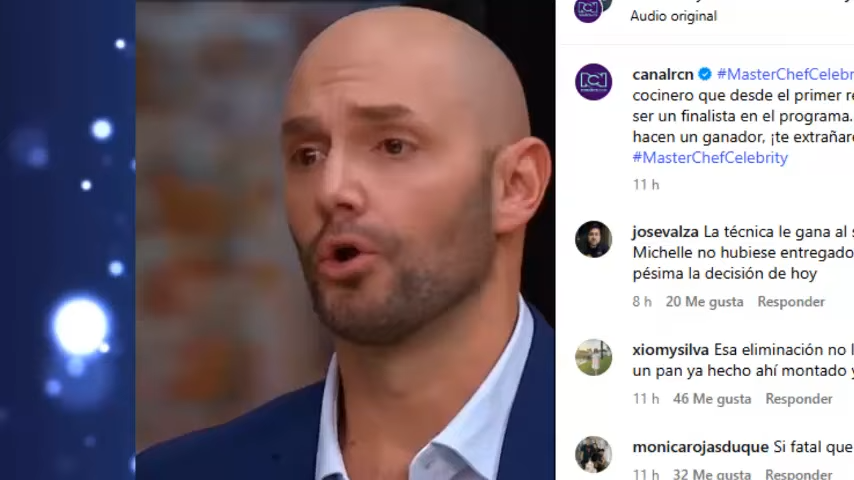Click the top canalrcn header avatar
The height and width of the screenshot is (480, 854).
click(591, 10)
